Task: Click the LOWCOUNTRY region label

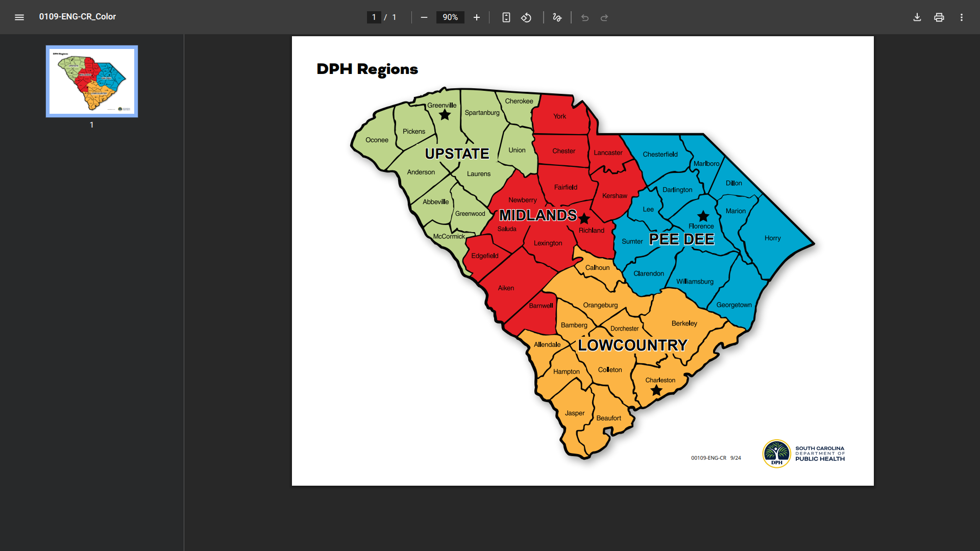Action: click(x=632, y=345)
